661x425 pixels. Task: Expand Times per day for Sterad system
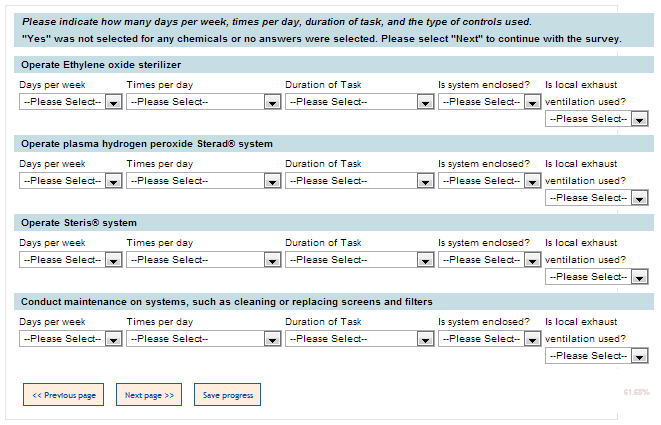(204, 181)
